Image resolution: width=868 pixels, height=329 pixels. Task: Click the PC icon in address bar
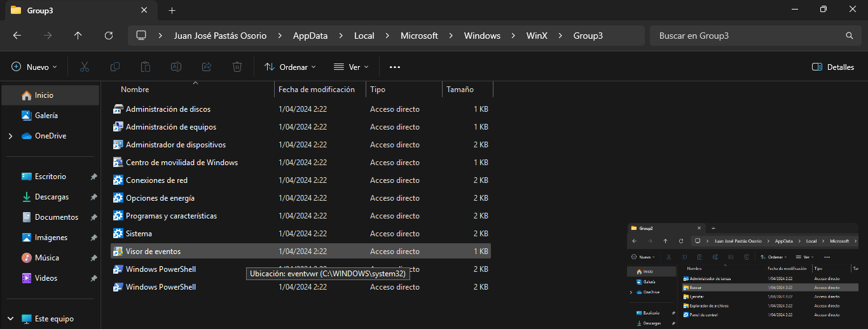tap(141, 36)
